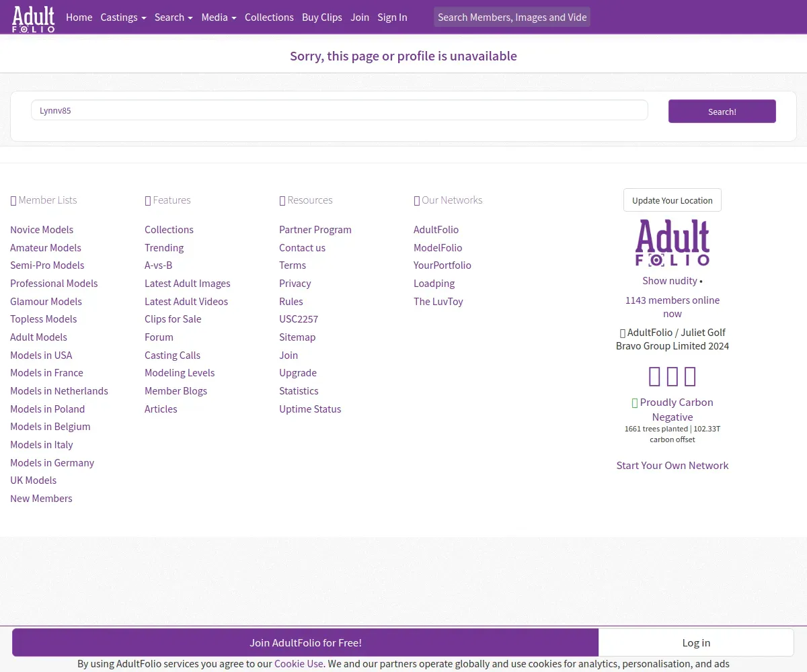This screenshot has width=807, height=672.
Task: Click the AdultFolio logo in navbar
Action: click(34, 18)
